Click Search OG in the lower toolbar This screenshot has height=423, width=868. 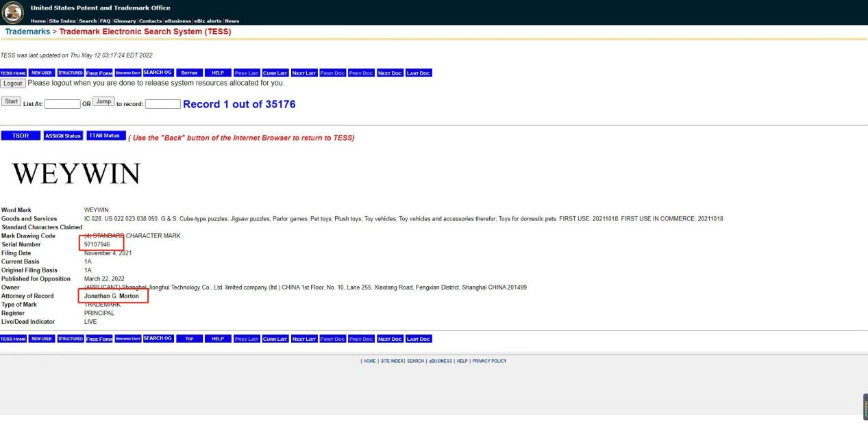coord(158,338)
